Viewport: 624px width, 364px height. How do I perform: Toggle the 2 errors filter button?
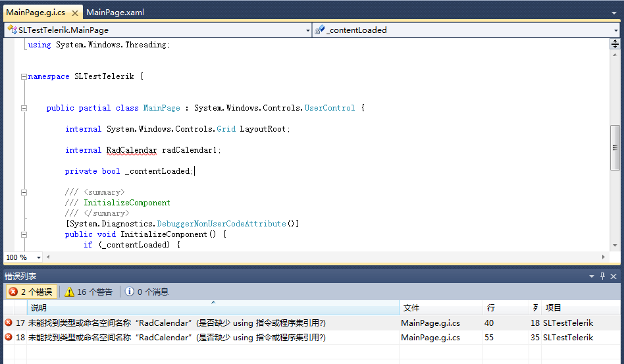(31, 292)
